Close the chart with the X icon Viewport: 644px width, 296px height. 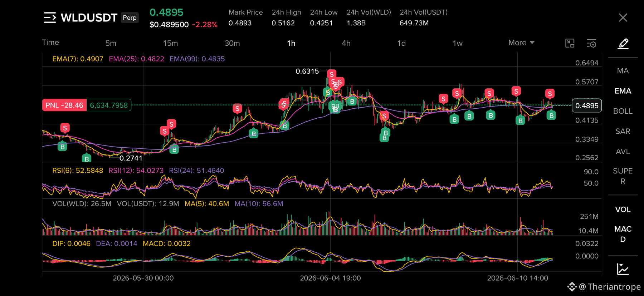tap(623, 18)
